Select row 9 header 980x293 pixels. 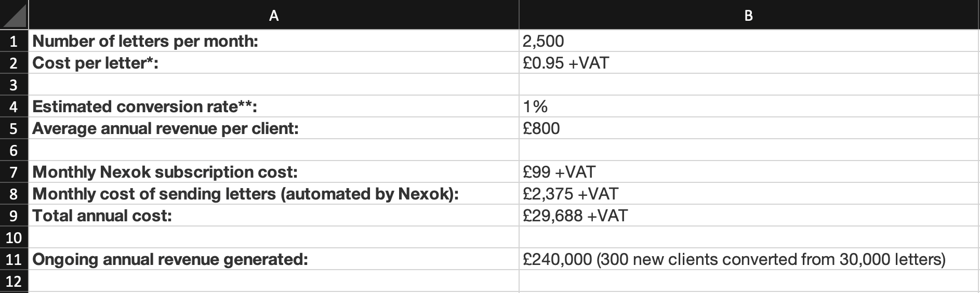pyautogui.click(x=14, y=215)
